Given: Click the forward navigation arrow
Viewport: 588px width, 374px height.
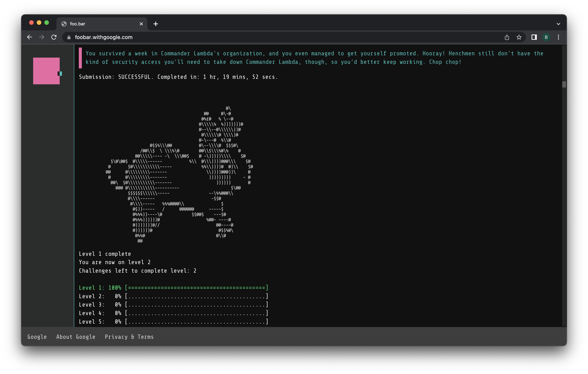Looking at the screenshot, I should 42,37.
